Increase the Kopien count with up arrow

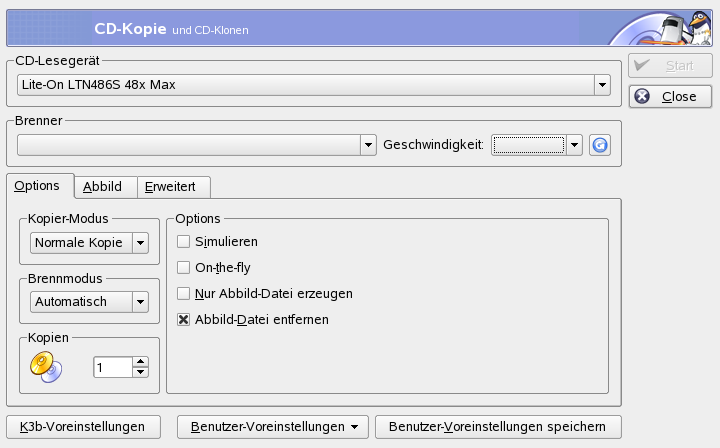[141, 362]
